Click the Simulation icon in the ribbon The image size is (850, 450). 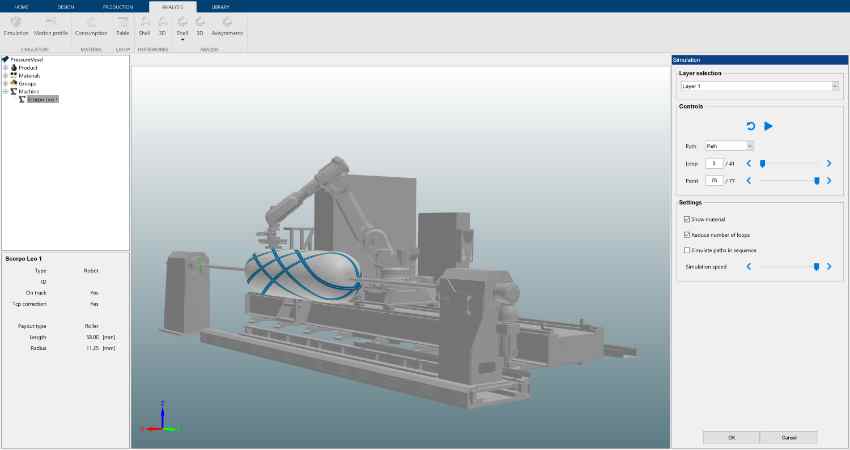click(x=15, y=24)
